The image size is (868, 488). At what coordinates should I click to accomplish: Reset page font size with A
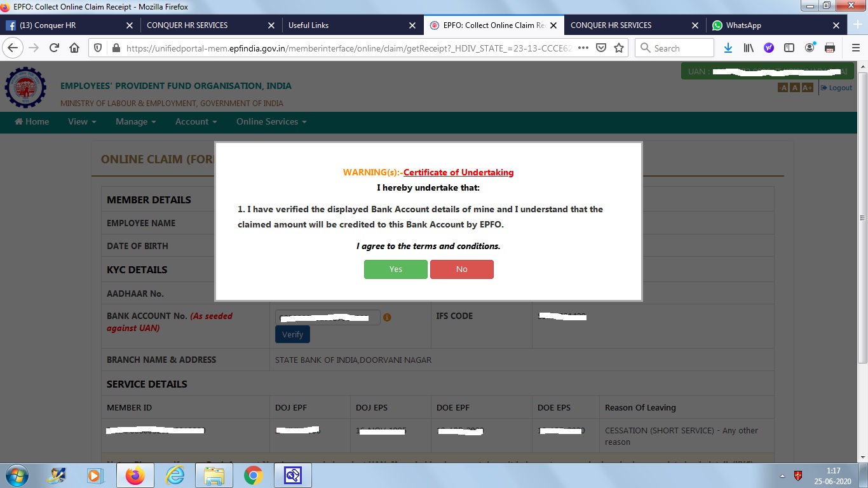coord(795,88)
